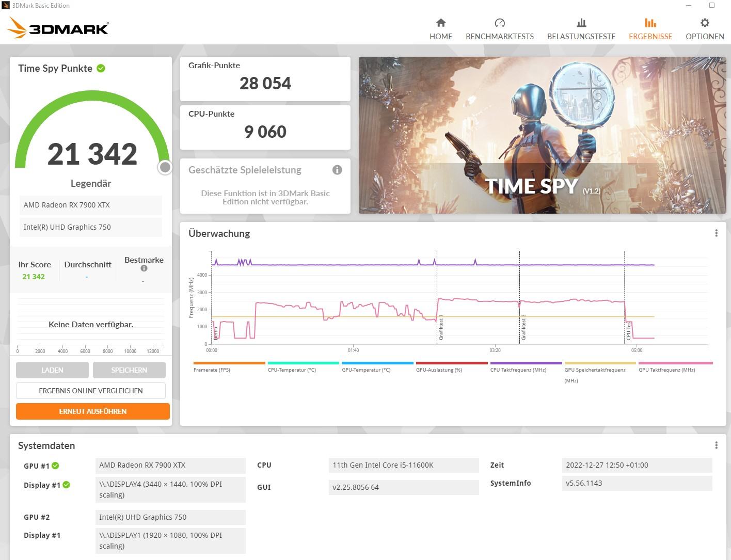This screenshot has width=731, height=560.
Task: Click the Belastungsteste bar chart icon
Action: click(581, 23)
